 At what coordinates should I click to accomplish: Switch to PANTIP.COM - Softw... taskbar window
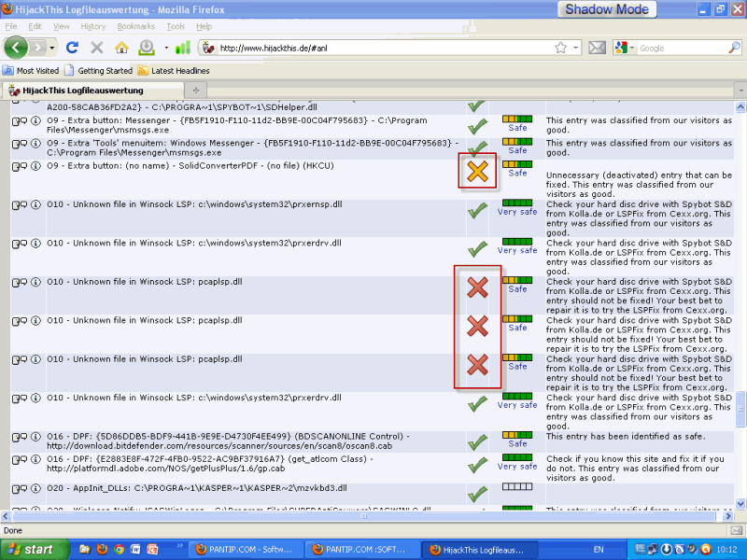[246, 550]
